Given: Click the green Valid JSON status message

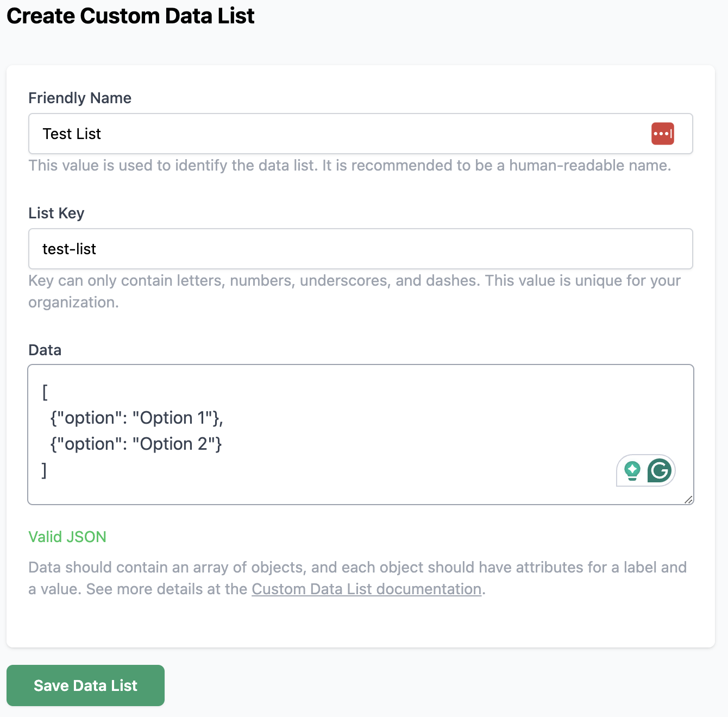Looking at the screenshot, I should (67, 537).
